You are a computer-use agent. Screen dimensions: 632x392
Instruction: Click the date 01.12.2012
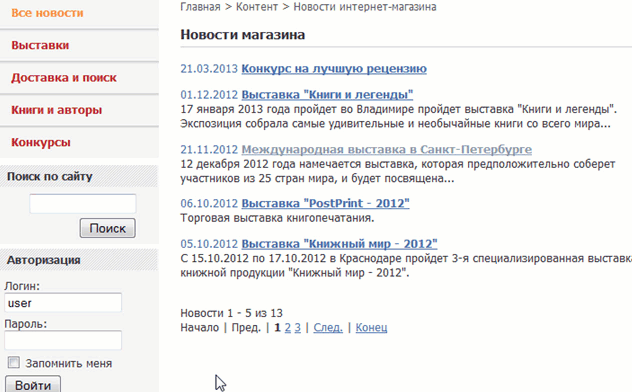[x=209, y=95]
